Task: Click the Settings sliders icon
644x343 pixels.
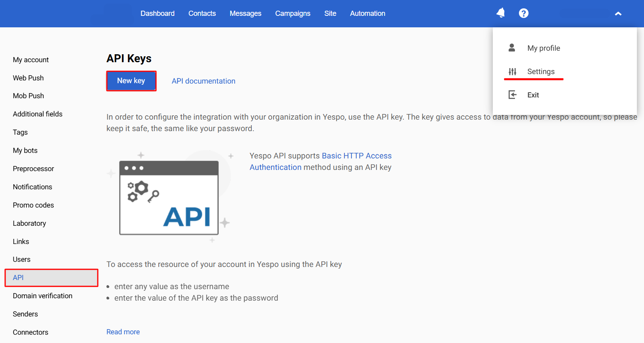Action: click(512, 72)
